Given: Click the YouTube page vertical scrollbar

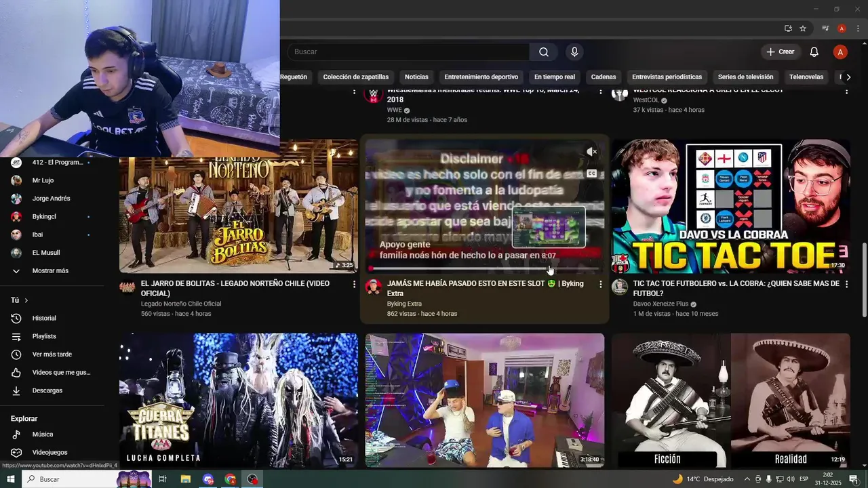Looking at the screenshot, I should 864,279.
